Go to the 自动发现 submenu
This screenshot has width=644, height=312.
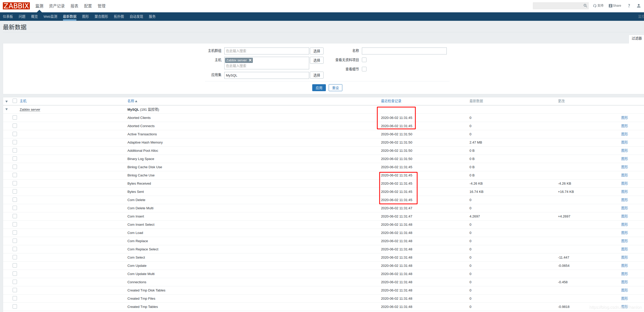136,16
